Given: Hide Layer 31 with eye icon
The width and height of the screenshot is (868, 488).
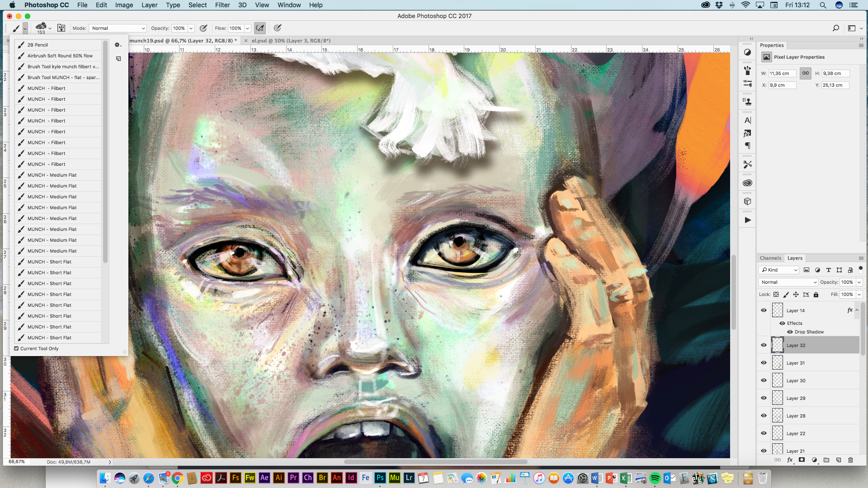Looking at the screenshot, I should [x=764, y=363].
